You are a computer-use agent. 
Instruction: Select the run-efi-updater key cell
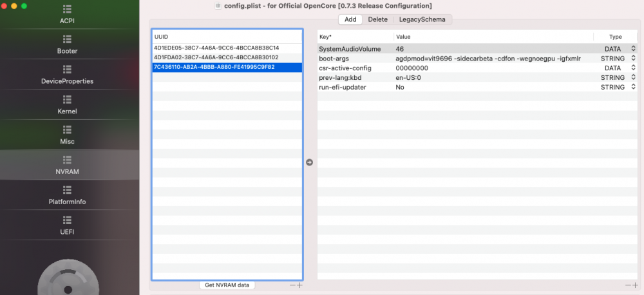(355, 87)
